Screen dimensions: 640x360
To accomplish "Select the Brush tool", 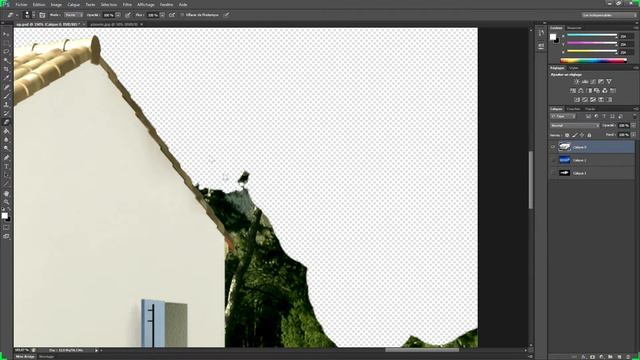I will pyautogui.click(x=6, y=96).
